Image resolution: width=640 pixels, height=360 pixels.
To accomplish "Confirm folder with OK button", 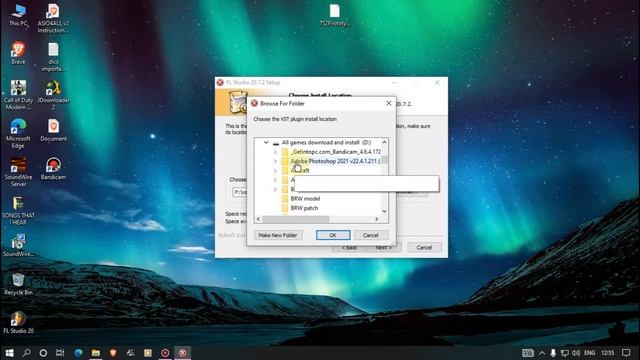I will coord(333,235).
